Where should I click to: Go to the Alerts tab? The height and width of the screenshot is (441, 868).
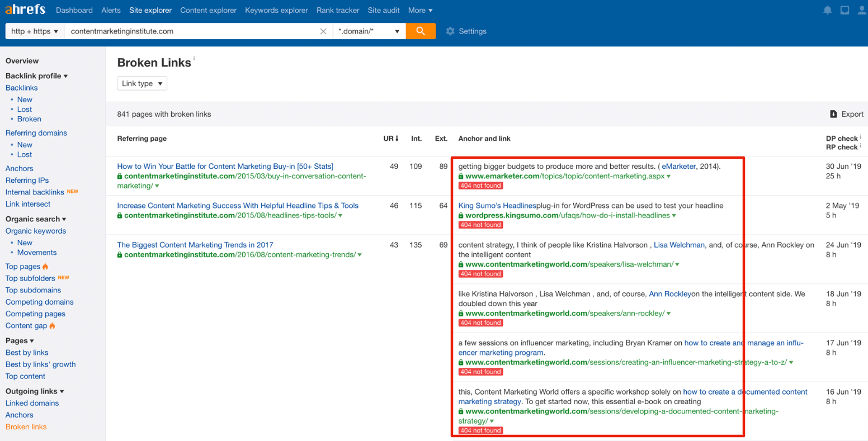[x=111, y=10]
